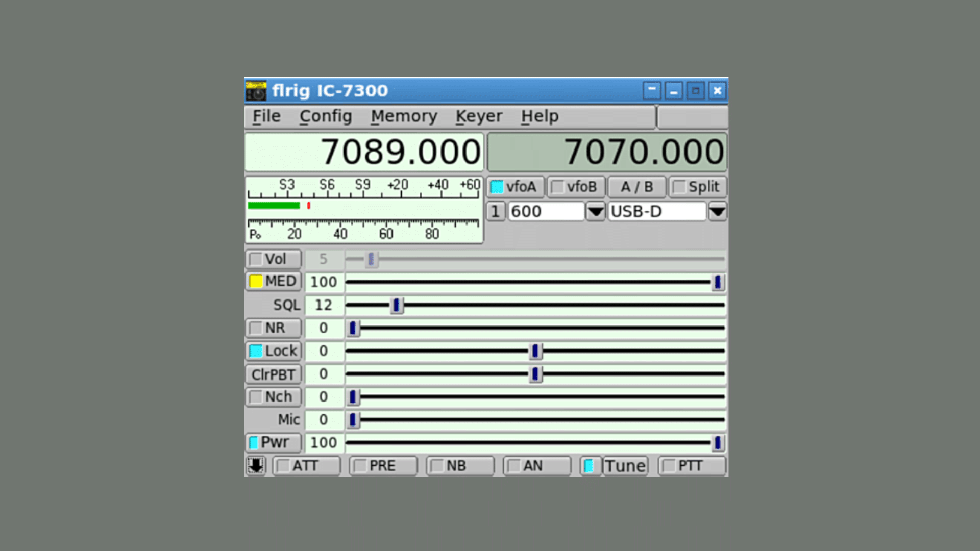Image resolution: width=980 pixels, height=551 pixels.
Task: Enable the NB noise blanker
Action: point(460,466)
